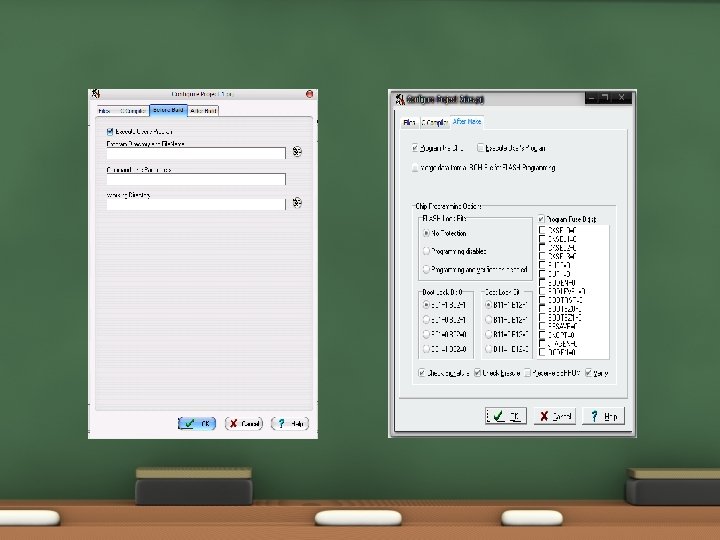Check CKSEL1=0 fuse bit
This screenshot has height=540, width=720.
point(542,239)
